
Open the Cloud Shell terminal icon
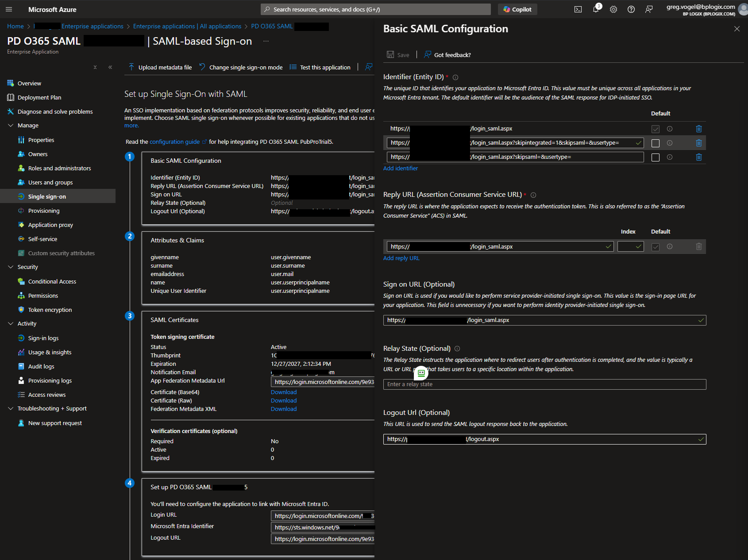[x=578, y=9]
